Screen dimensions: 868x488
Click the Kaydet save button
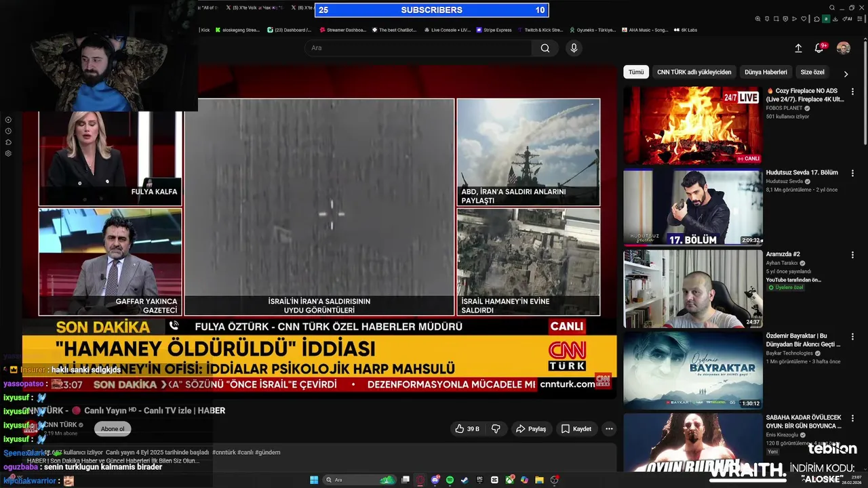coord(576,429)
